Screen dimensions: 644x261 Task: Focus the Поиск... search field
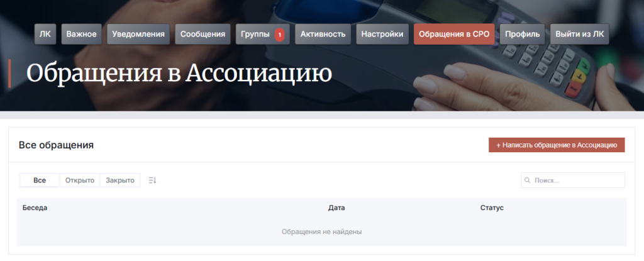click(573, 180)
